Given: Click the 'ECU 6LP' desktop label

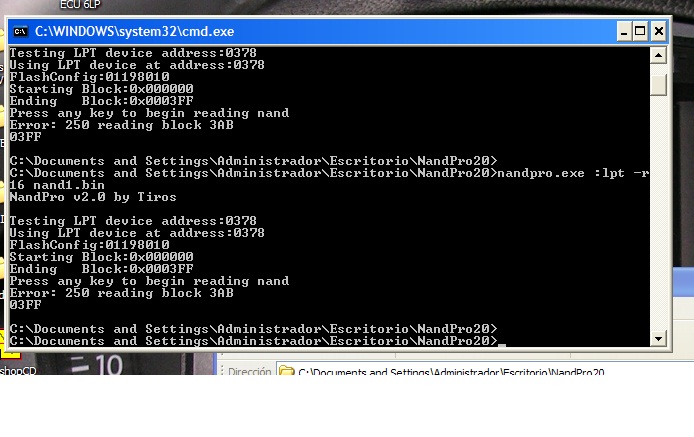Looking at the screenshot, I should pyautogui.click(x=80, y=5).
